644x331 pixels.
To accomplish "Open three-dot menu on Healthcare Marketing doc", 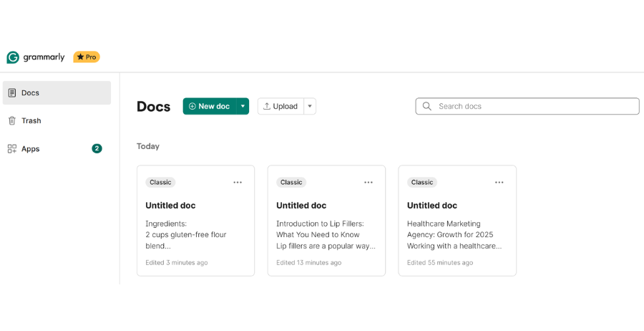I will click(x=499, y=183).
